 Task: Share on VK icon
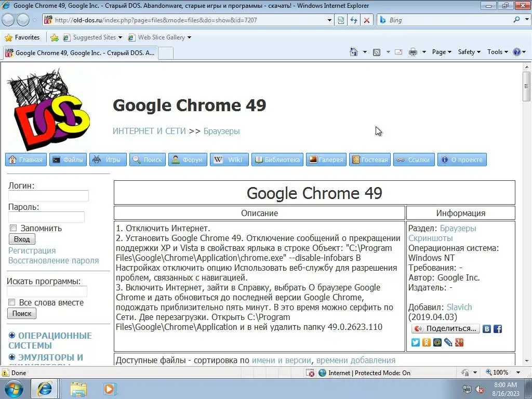coord(486,329)
